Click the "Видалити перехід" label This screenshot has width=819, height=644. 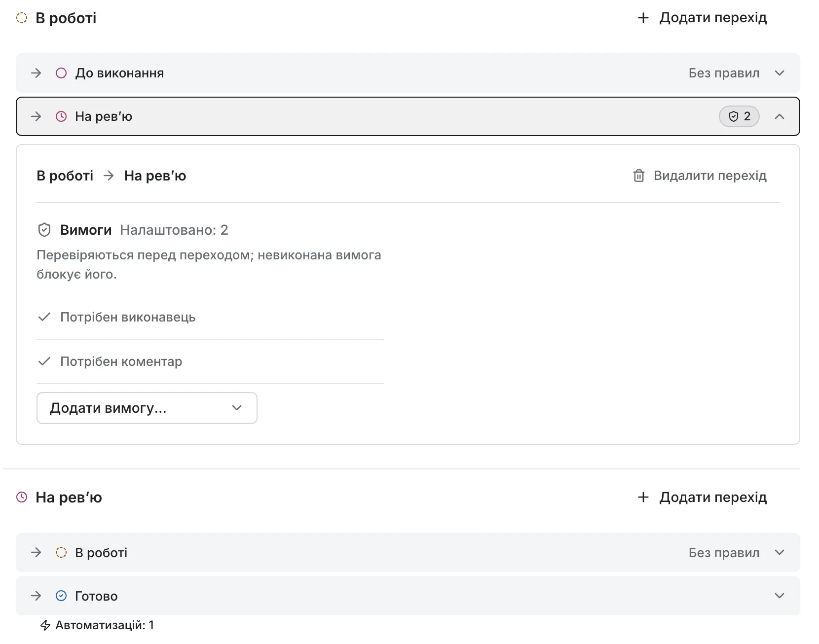pos(710,176)
